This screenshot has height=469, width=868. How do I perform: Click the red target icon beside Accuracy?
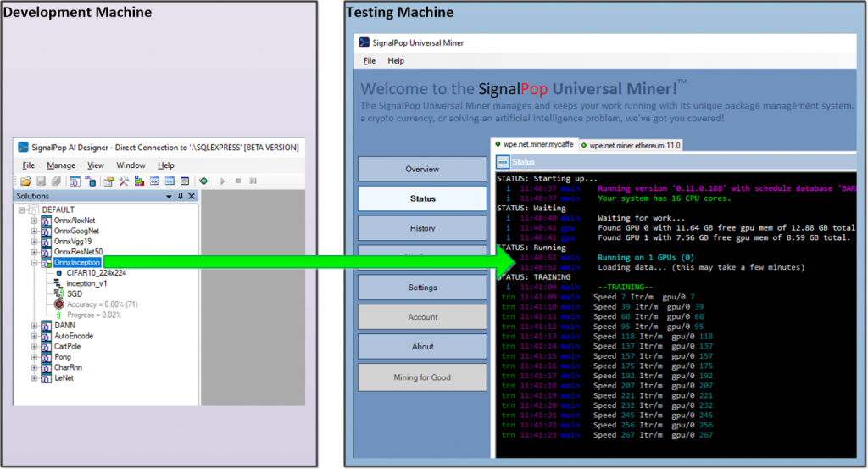coord(59,304)
